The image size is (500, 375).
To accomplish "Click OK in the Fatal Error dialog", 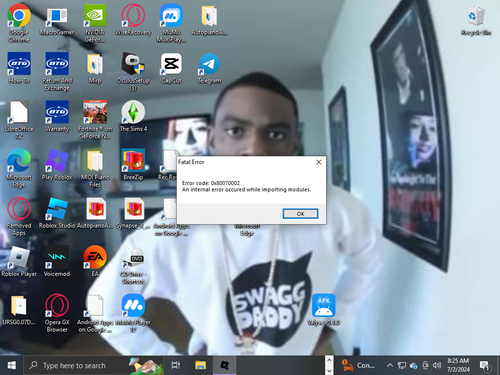I will click(300, 214).
